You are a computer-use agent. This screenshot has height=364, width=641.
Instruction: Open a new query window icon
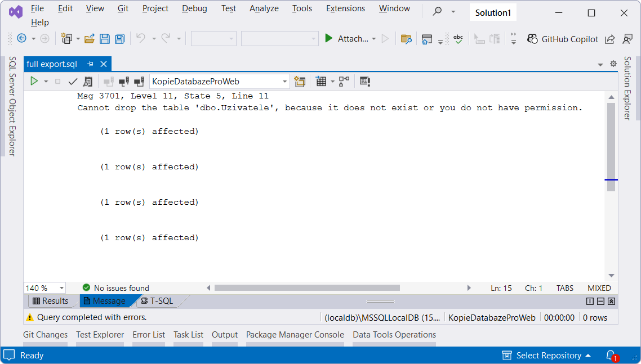point(300,81)
